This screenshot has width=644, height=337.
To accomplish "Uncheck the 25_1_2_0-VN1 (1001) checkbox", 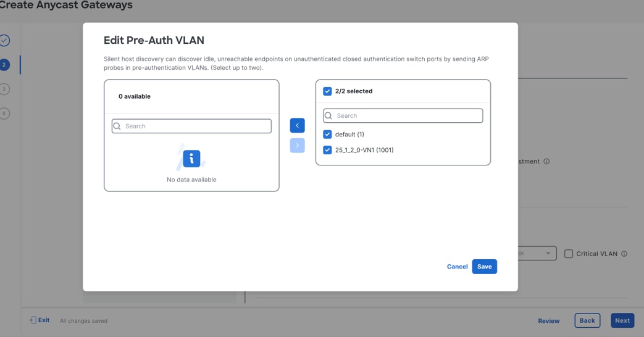I will tap(327, 150).
